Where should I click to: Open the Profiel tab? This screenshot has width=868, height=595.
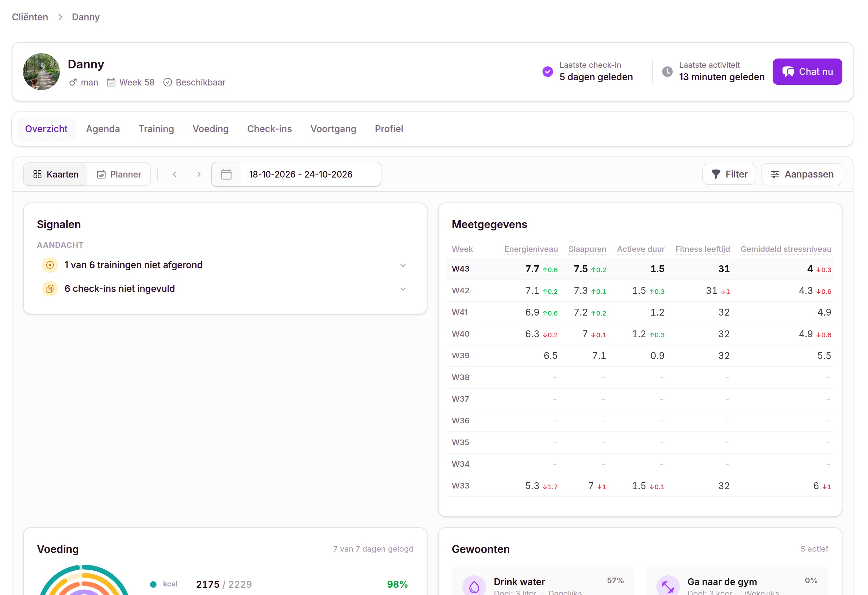coord(389,129)
